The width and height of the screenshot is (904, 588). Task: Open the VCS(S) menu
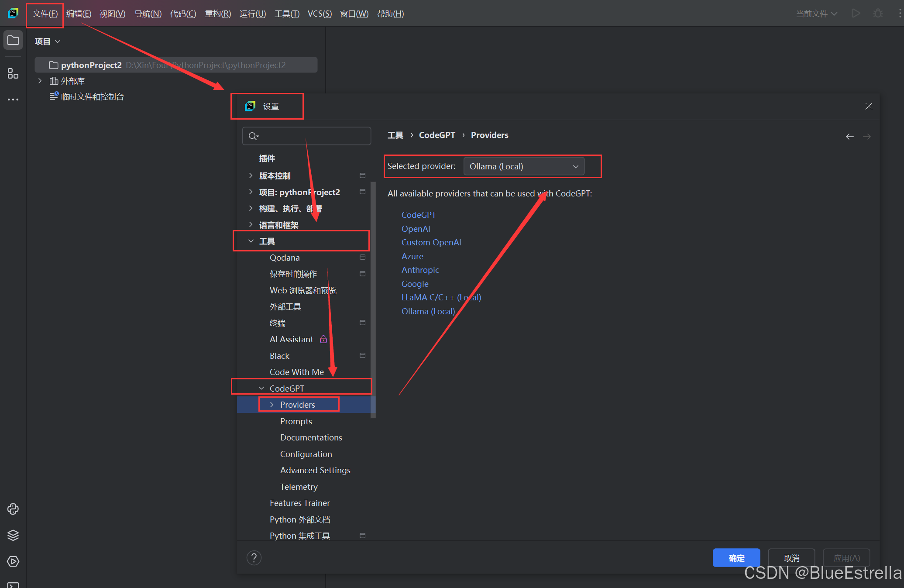pos(320,14)
